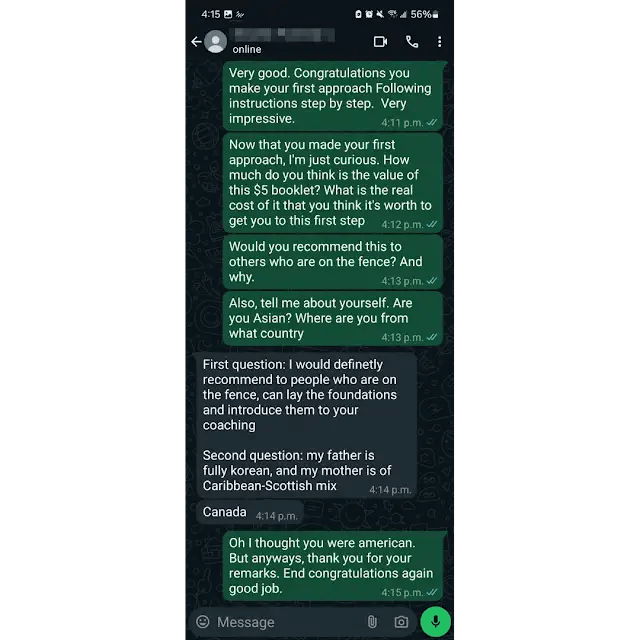Attach a file with paperclip icon
Screen dimensions: 640x640
pyautogui.click(x=372, y=622)
